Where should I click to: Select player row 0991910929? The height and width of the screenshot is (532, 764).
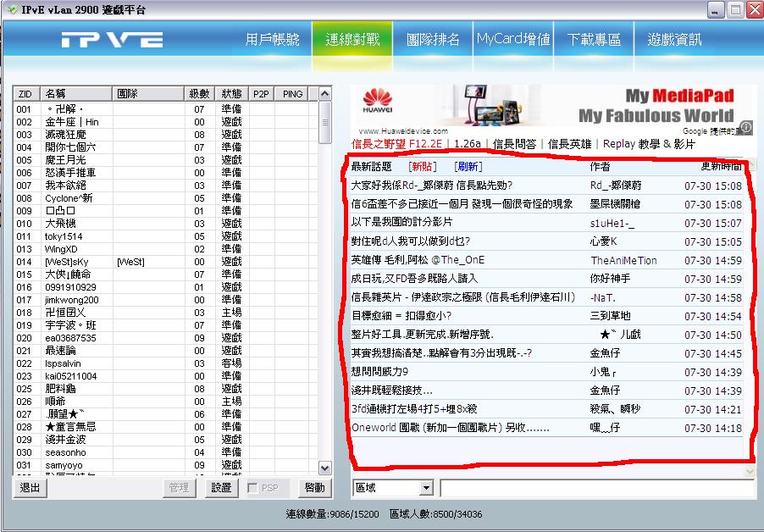point(166,287)
